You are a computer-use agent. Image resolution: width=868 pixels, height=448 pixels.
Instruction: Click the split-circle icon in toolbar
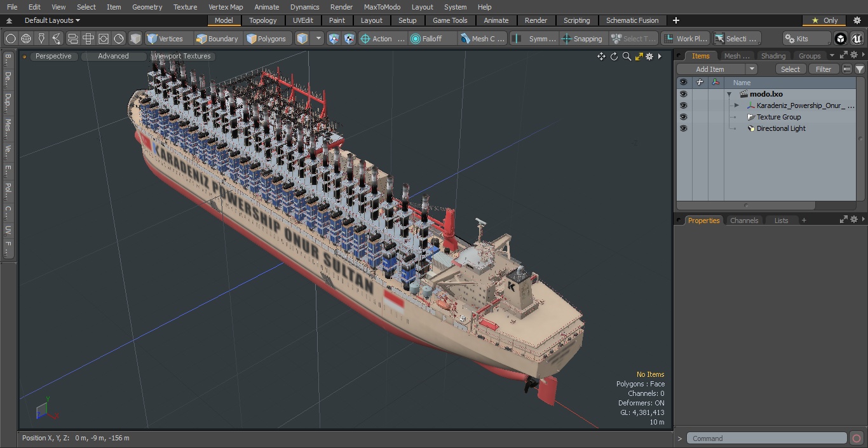click(x=119, y=39)
